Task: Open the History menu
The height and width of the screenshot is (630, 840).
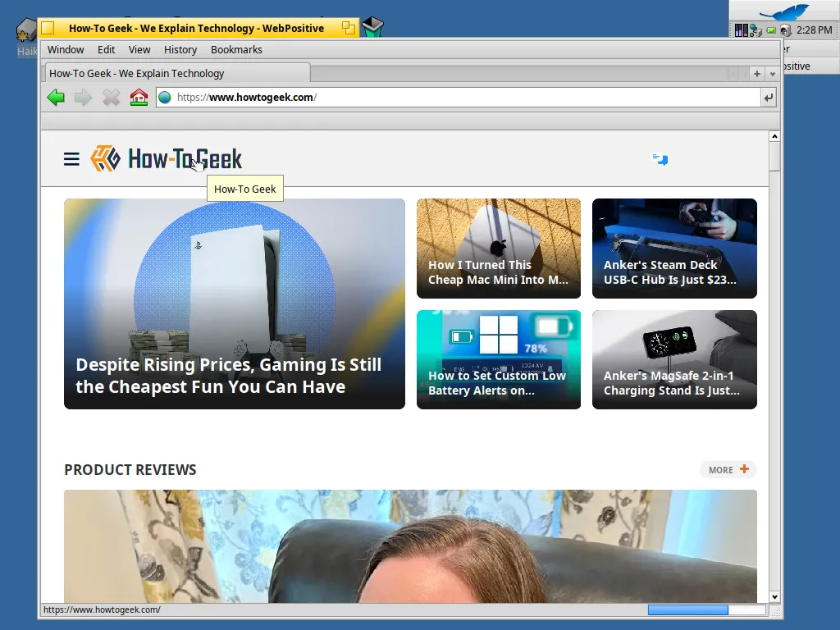Action: point(180,49)
